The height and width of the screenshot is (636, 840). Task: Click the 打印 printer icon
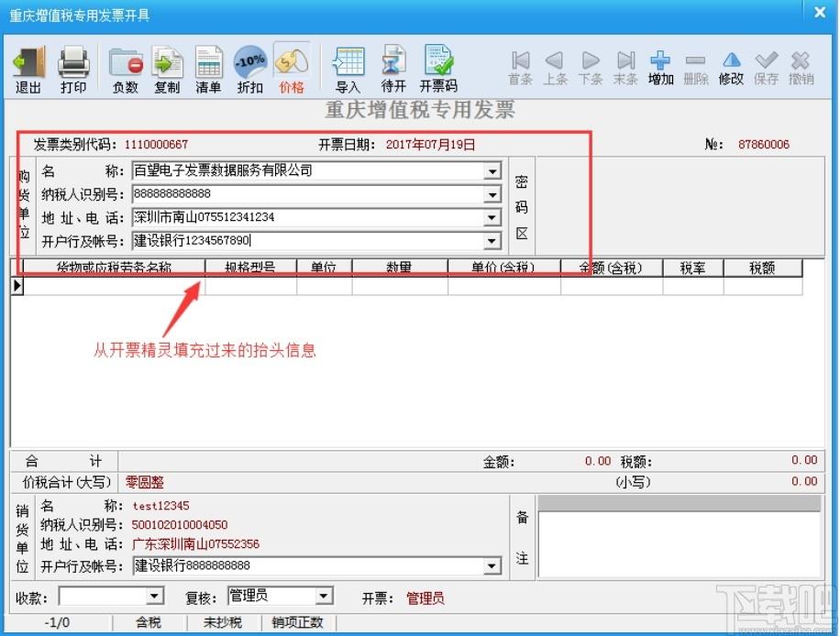pos(73,62)
